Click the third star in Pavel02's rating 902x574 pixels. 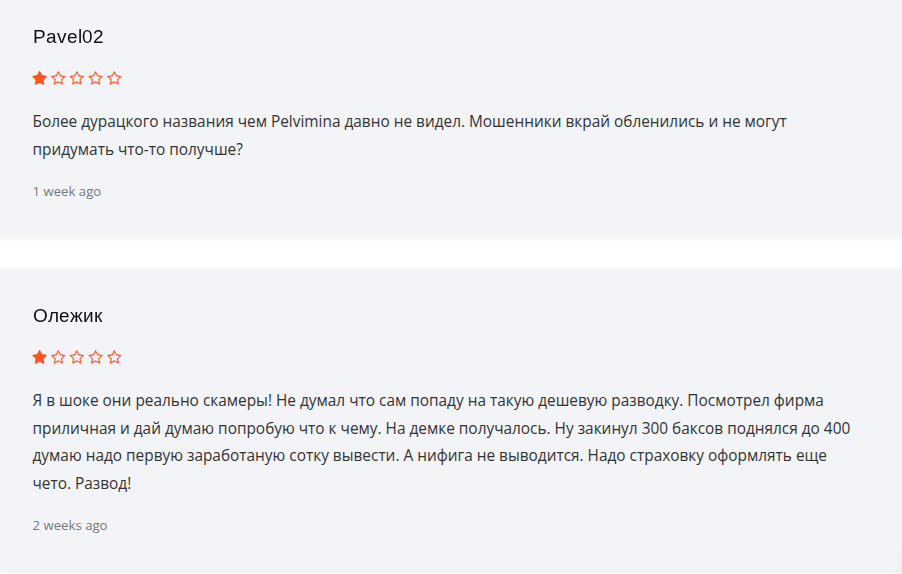pyautogui.click(x=77, y=78)
